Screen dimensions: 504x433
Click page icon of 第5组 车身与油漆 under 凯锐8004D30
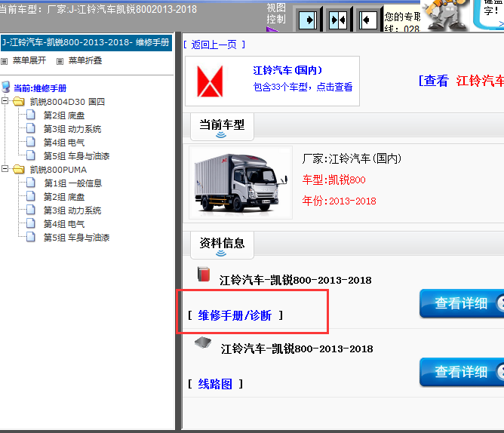click(30, 155)
